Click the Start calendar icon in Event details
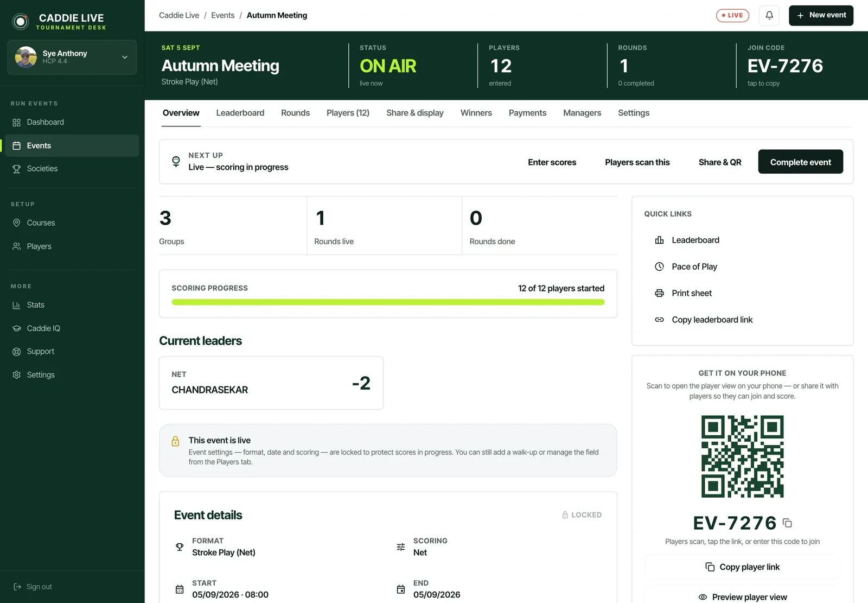This screenshot has width=868, height=603. 180,589
